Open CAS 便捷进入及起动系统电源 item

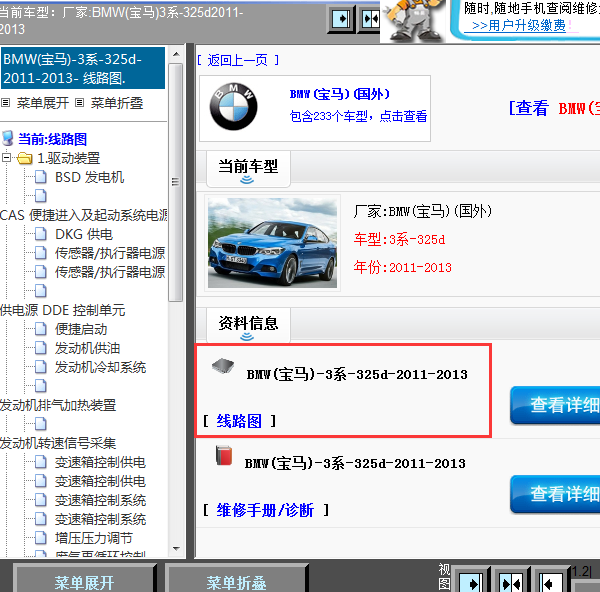coord(84,215)
